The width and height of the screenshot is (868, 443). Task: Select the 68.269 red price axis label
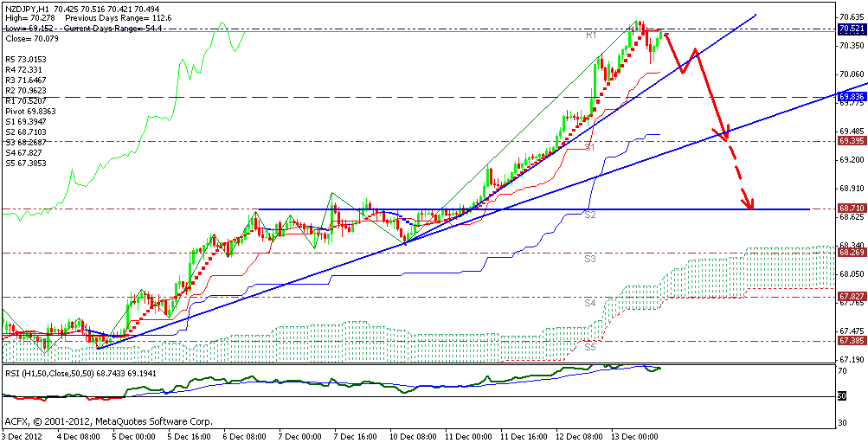pyautogui.click(x=852, y=253)
